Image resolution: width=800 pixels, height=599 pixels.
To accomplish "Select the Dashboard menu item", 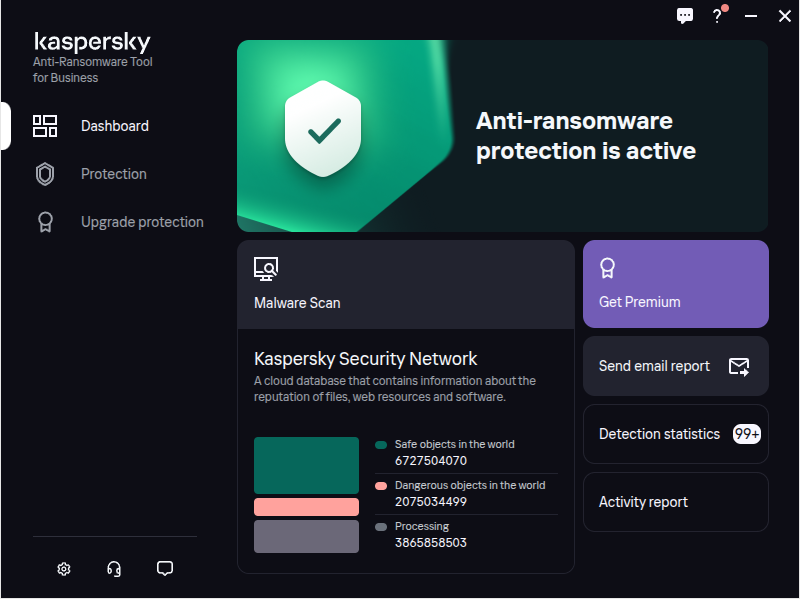I will pyautogui.click(x=115, y=126).
